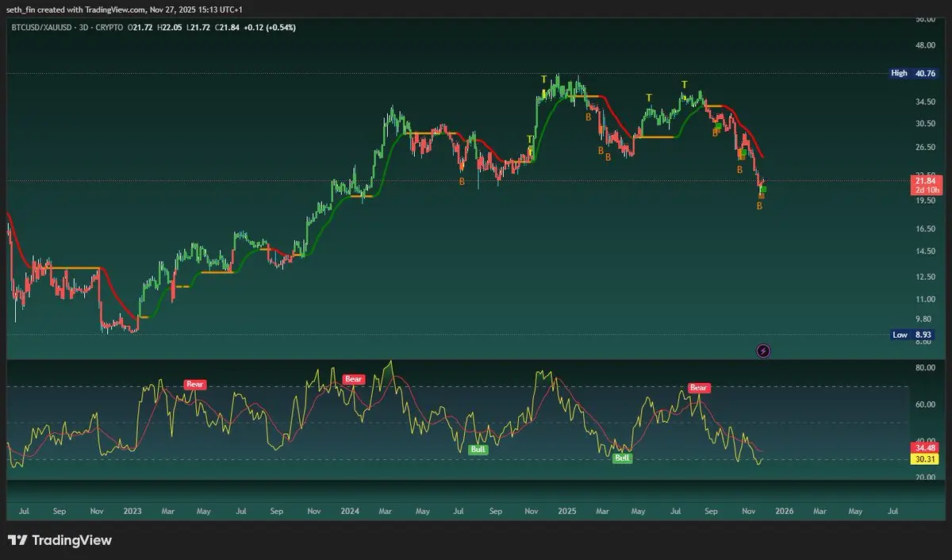Click the 2024 label on time axis

point(350,512)
